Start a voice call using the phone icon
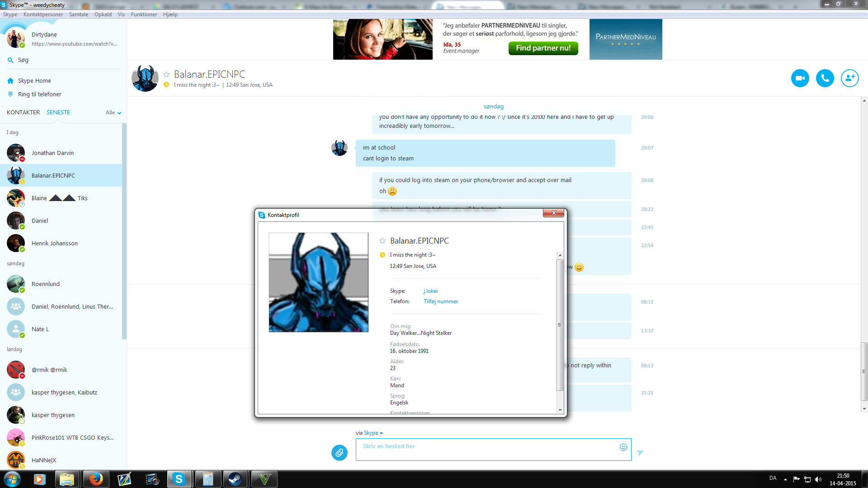The height and width of the screenshot is (488, 868). coord(825,78)
